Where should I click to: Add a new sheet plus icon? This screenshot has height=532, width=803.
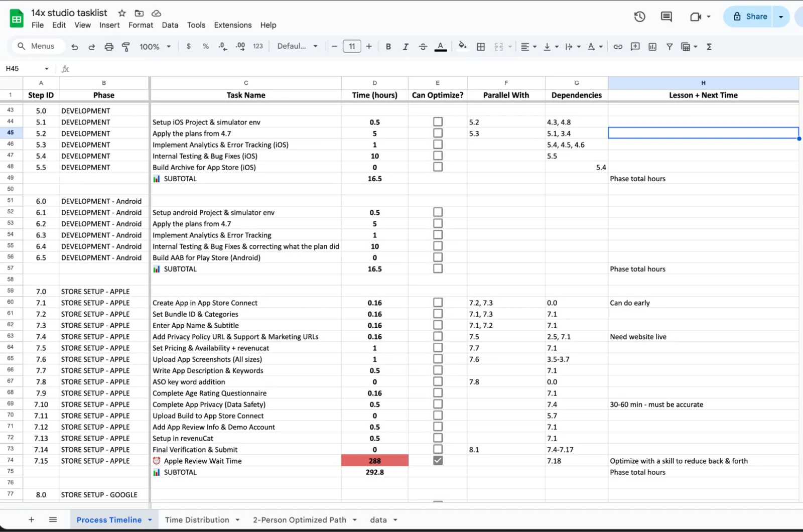click(x=31, y=520)
